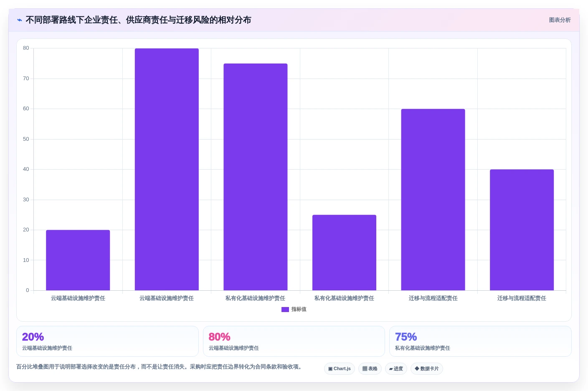
Task: Click the pink 80% stat value
Action: coord(219,337)
